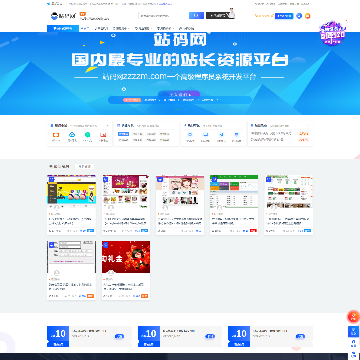The image size is (360, 360).
Task: Click the orange notification icon in header right
Action: coord(307,16)
